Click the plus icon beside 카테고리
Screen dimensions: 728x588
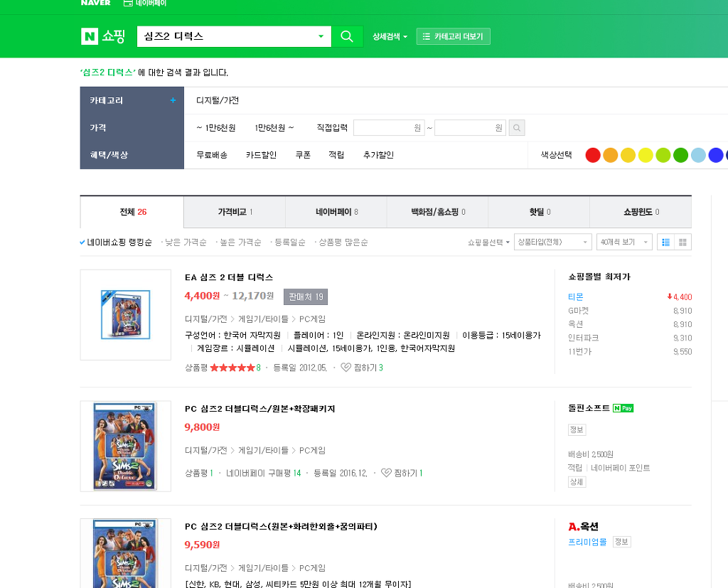pos(173,100)
